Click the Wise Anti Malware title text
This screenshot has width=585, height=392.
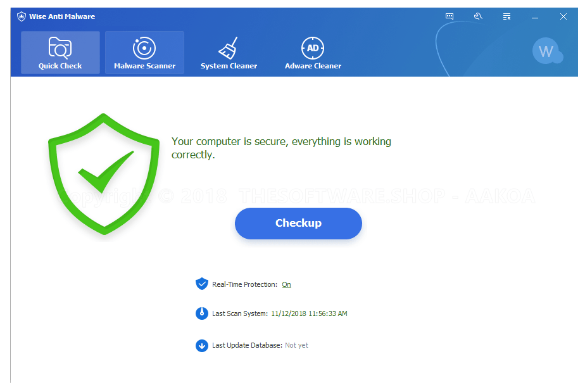(62, 16)
